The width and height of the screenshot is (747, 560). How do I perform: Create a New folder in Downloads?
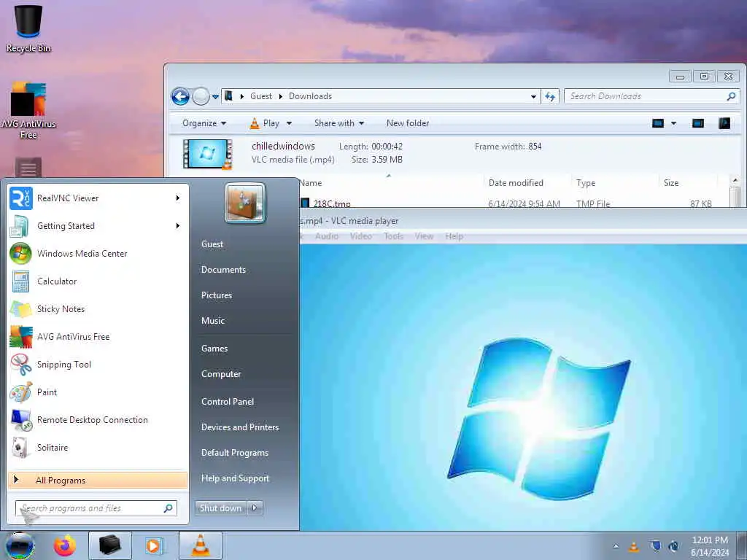408,123
